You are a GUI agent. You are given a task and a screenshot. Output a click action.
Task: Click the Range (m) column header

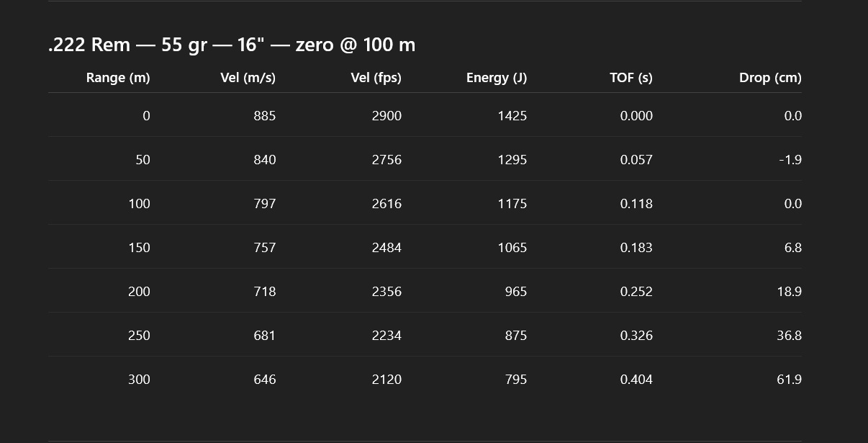click(x=118, y=78)
